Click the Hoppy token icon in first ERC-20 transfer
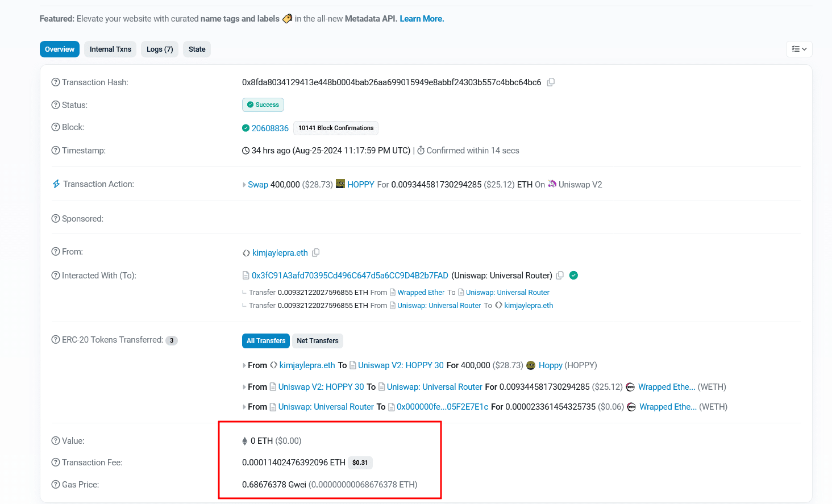 tap(531, 365)
